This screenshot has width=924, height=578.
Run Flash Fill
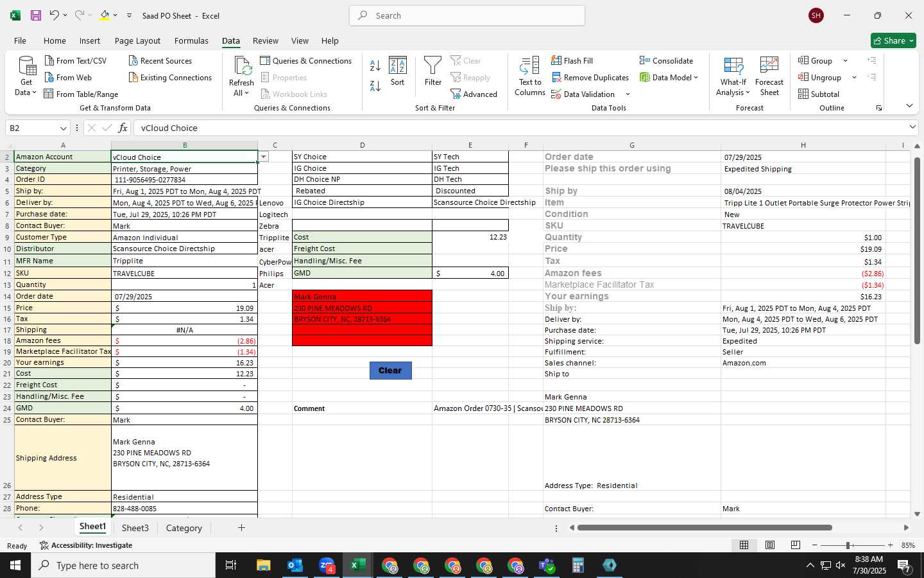(x=572, y=61)
